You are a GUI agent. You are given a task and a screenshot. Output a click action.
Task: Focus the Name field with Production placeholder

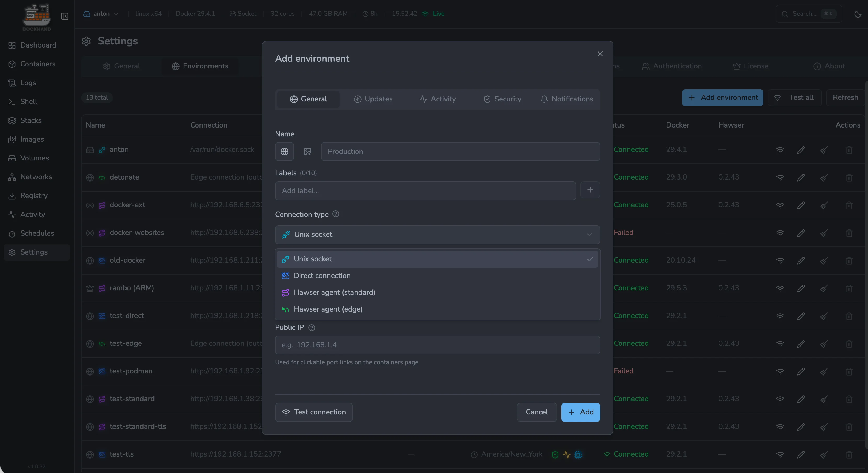click(x=460, y=152)
